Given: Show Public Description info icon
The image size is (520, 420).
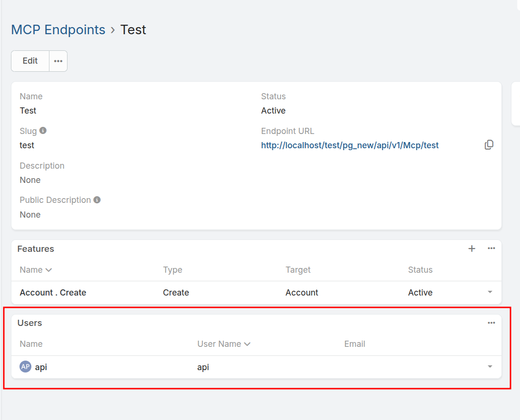Looking at the screenshot, I should click(97, 200).
